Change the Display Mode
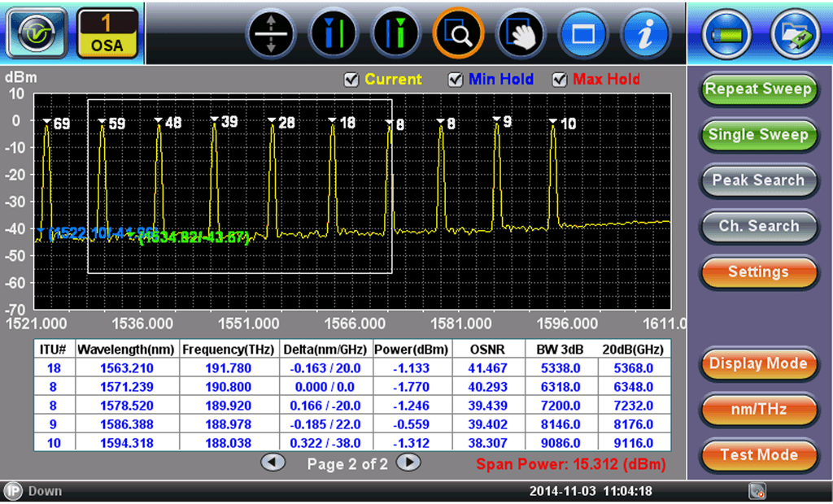Viewport: 833px width, 504px height. 758,364
